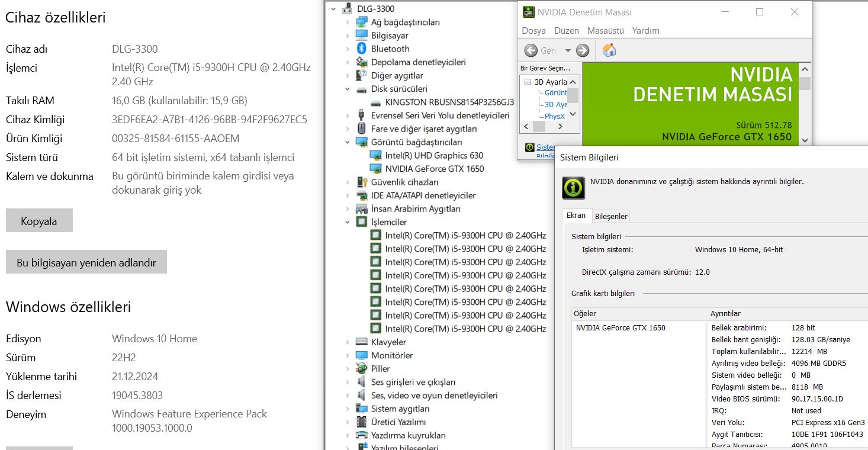Click the Güvenlik cihazları icon

(x=362, y=182)
